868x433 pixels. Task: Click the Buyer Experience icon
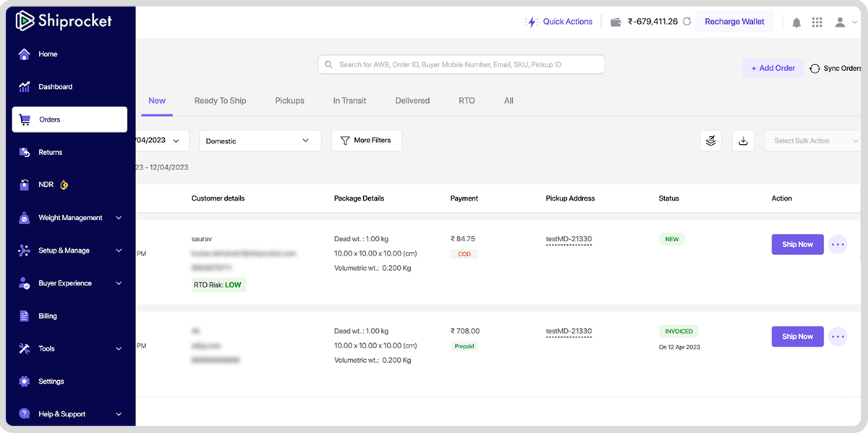(x=25, y=283)
